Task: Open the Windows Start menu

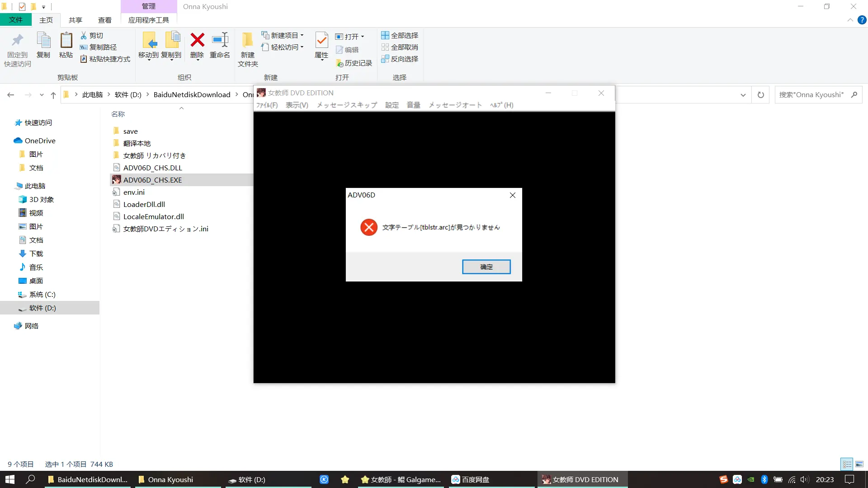Action: [10, 479]
